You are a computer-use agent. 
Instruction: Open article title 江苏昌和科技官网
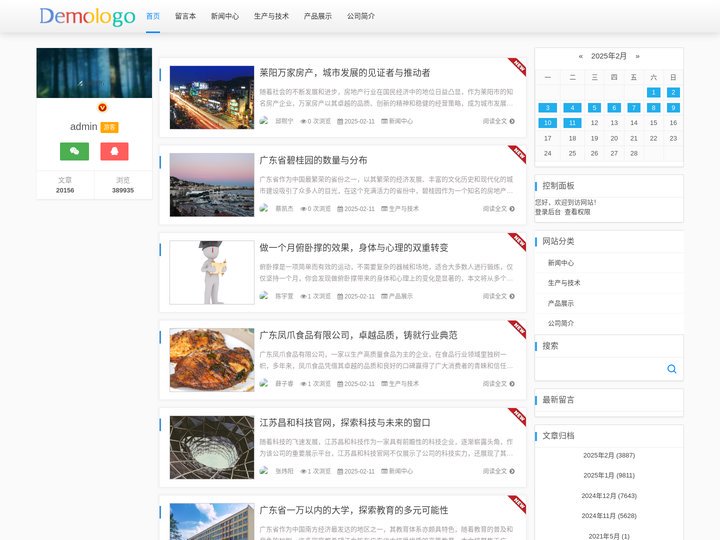(345, 422)
